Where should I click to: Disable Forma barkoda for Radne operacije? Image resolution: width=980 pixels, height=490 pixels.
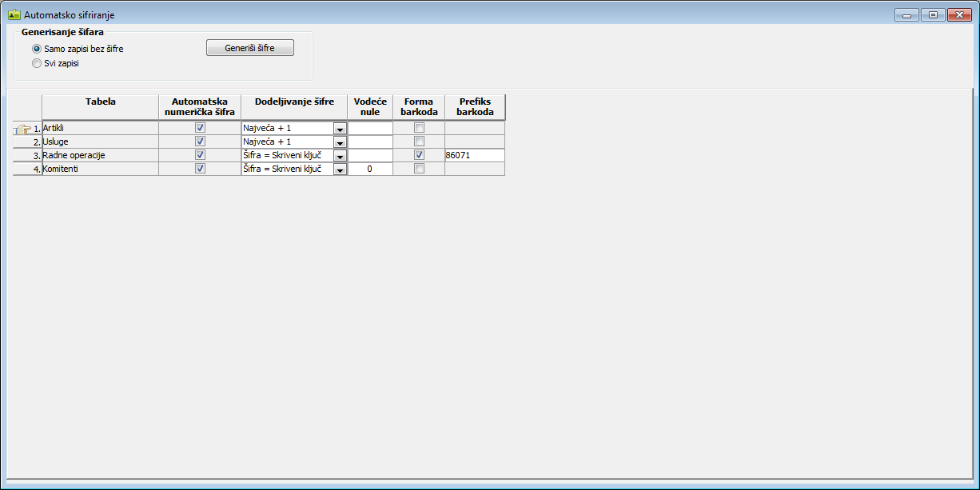tap(419, 155)
